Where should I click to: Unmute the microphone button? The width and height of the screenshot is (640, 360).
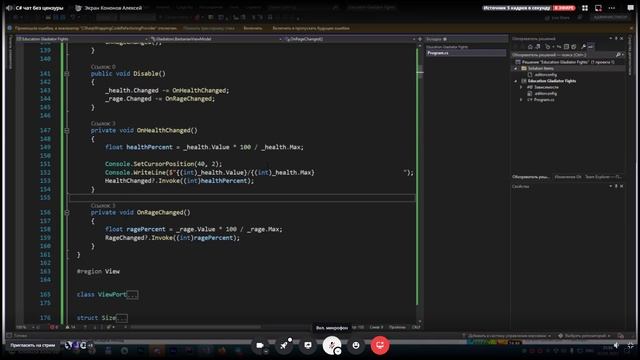pyautogui.click(x=332, y=345)
